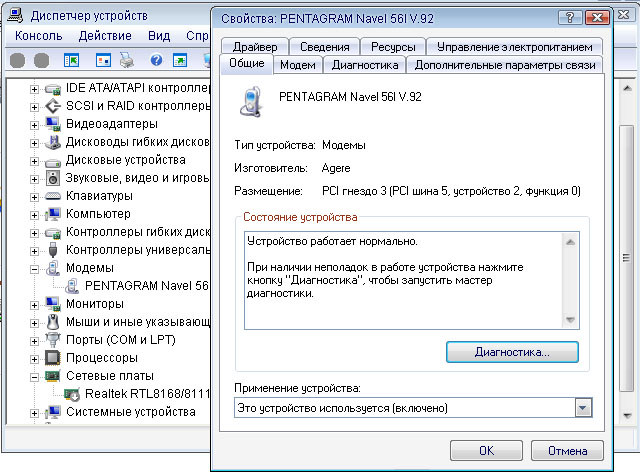Open Дополнительные параметры связи tab
This screenshot has height=476, width=640.
point(505,65)
